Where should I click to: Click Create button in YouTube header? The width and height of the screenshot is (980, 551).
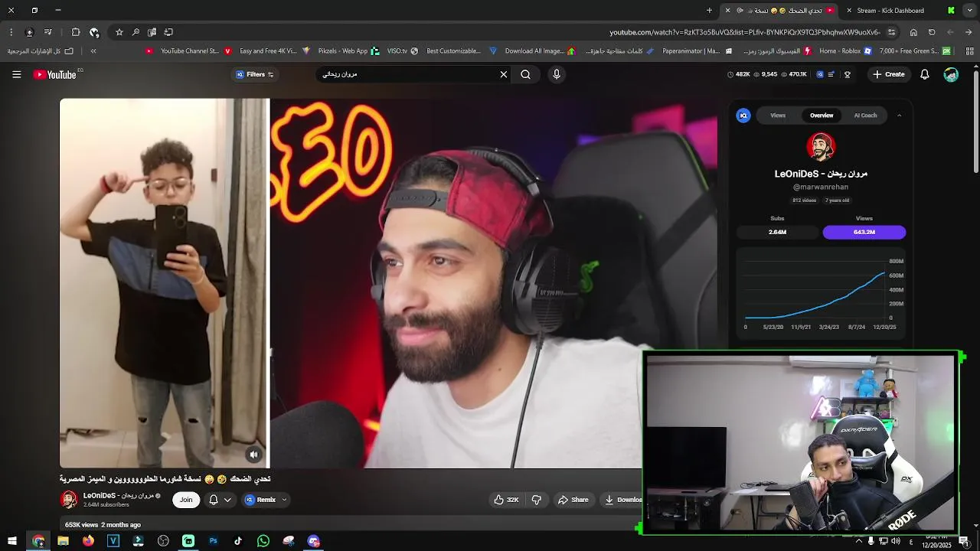(889, 74)
